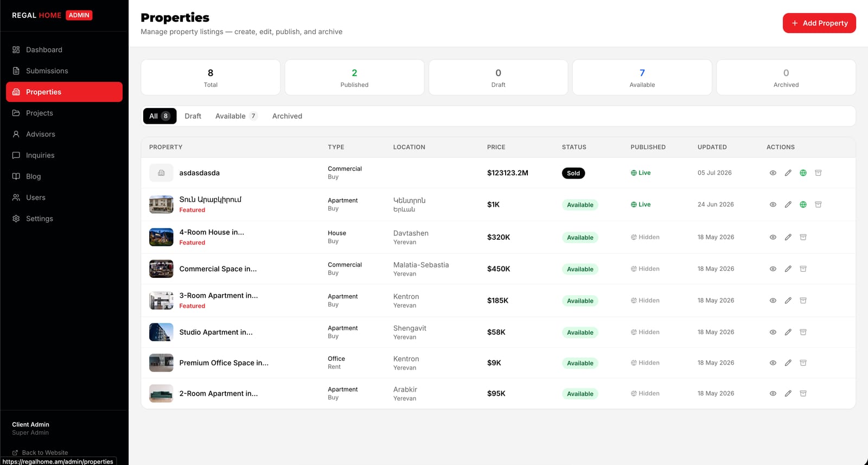The height and width of the screenshot is (465, 868).
Task: Open Inquiries page
Action: 64,156
